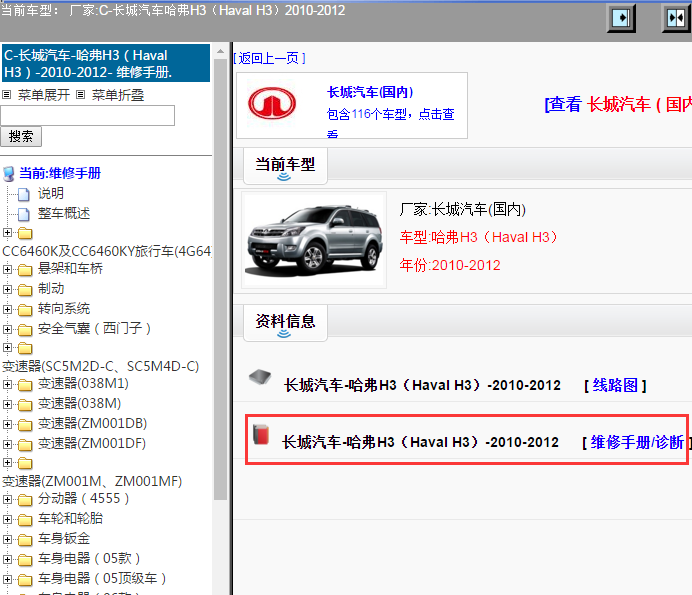This screenshot has height=595, width=692.
Task: Select the 车身电器（05顶级车）tree item label
Action: 102,578
